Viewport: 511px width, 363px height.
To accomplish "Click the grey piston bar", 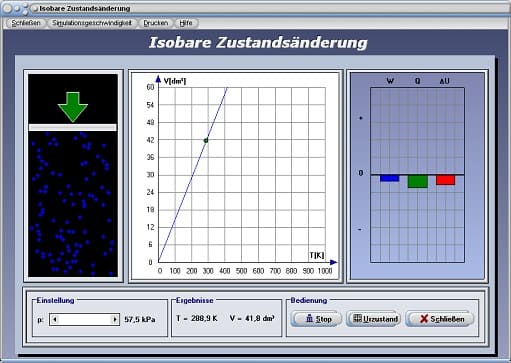I will 73,127.
